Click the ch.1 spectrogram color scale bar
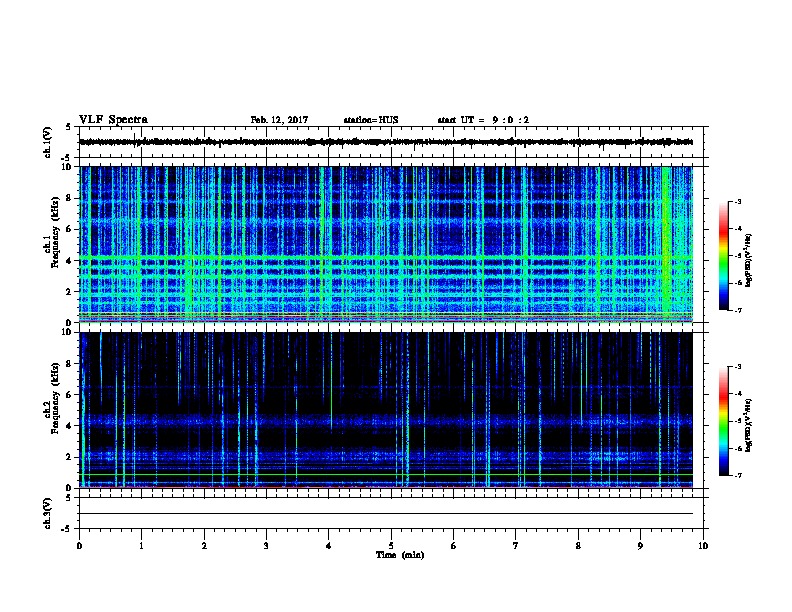Screen dimensions: 792x612 (724, 256)
